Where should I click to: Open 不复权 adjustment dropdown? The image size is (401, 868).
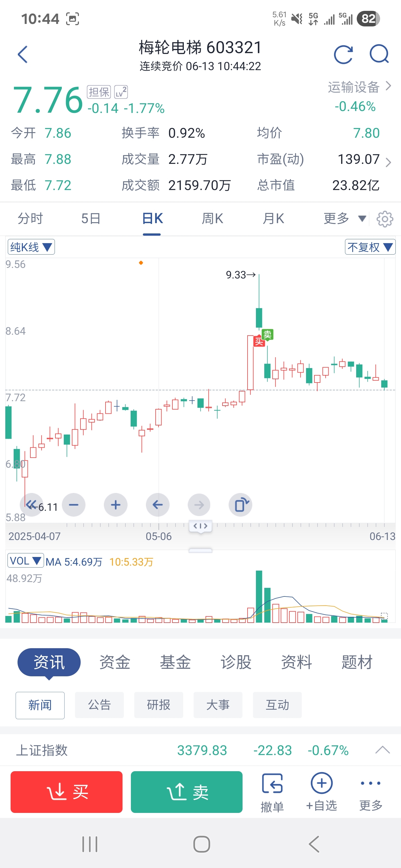tap(370, 247)
